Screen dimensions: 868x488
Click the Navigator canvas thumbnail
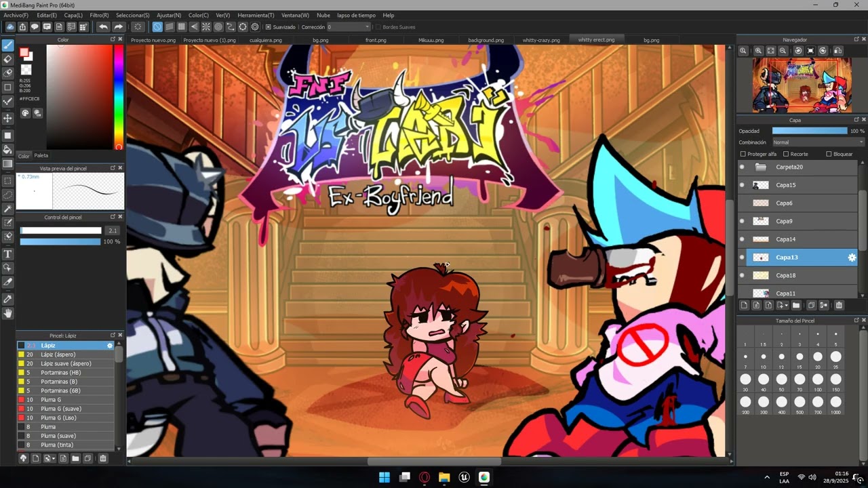802,85
